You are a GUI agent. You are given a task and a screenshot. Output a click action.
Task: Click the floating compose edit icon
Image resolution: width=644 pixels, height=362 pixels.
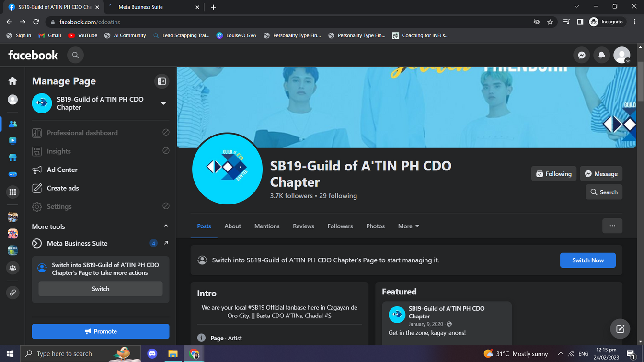[620, 329]
